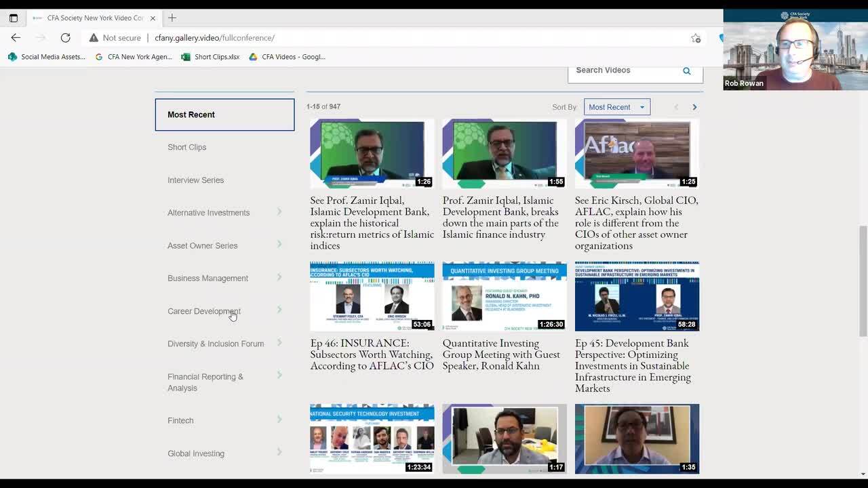Open CFA New York Agen... bookmark
Image resolution: width=868 pixels, height=488 pixels.
pyautogui.click(x=134, y=57)
